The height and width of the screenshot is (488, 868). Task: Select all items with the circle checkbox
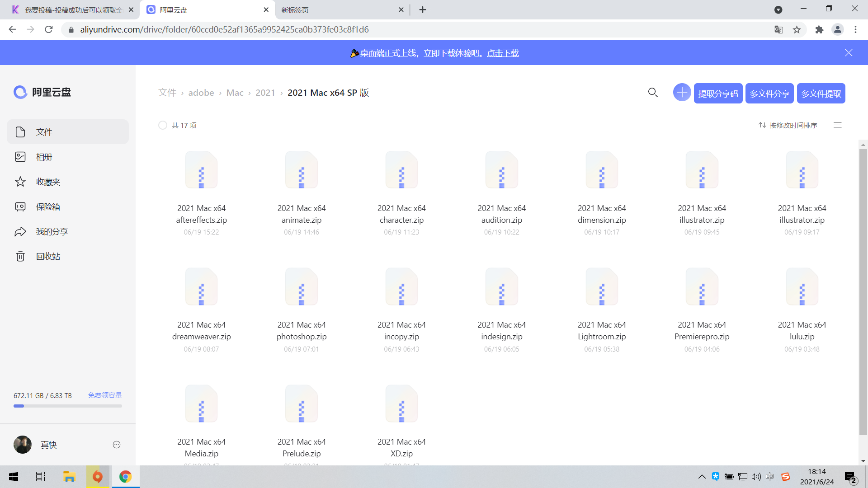tap(163, 125)
